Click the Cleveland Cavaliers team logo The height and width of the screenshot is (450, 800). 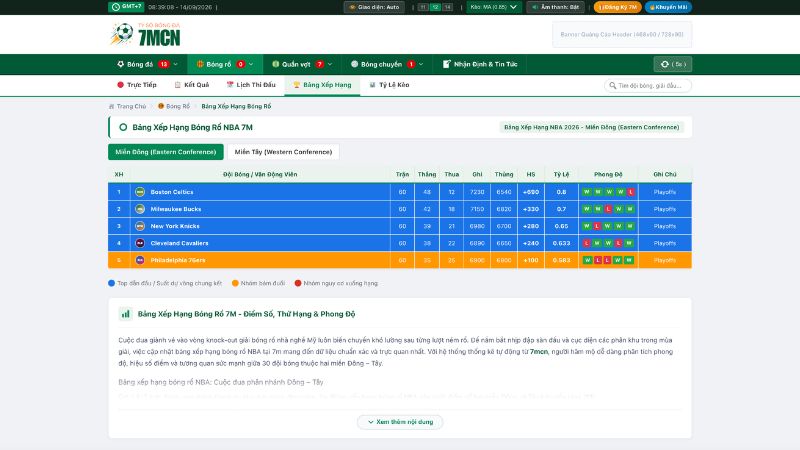pyautogui.click(x=140, y=243)
